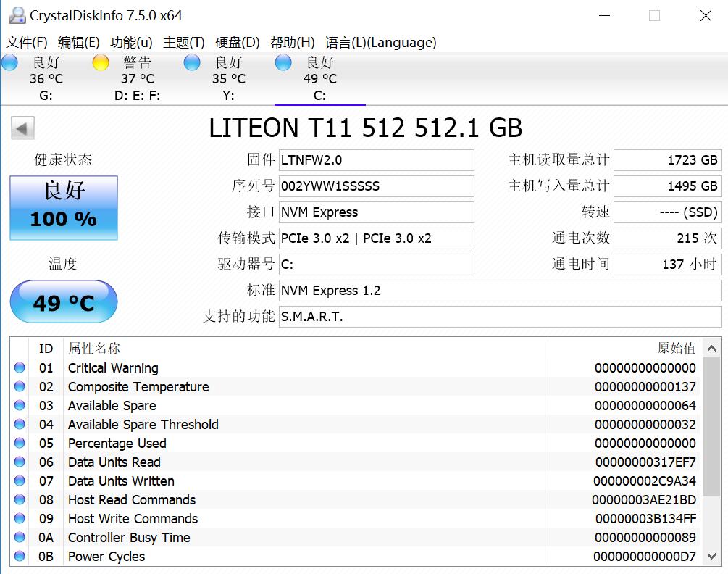Click the host reads total 1723 GB
728x574 pixels.
(x=668, y=160)
